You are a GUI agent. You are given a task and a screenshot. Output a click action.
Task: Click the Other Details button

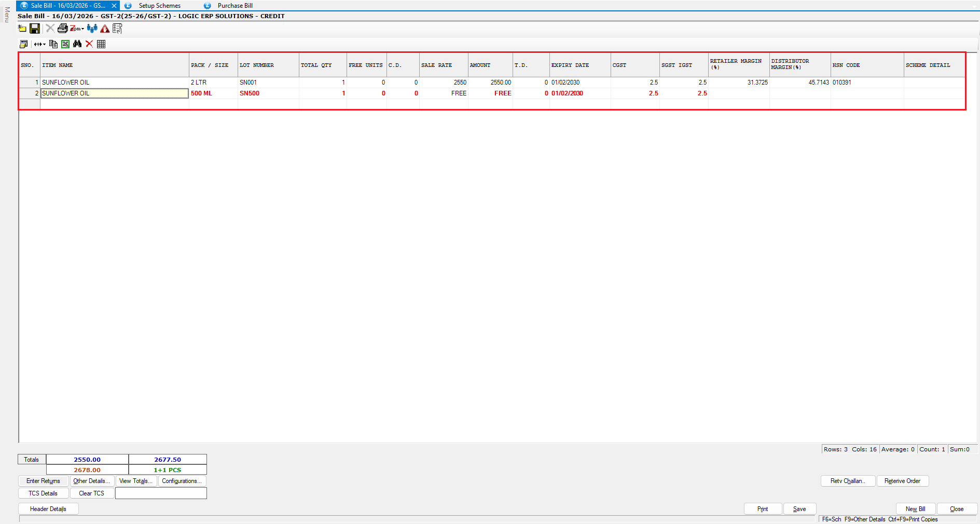point(91,481)
